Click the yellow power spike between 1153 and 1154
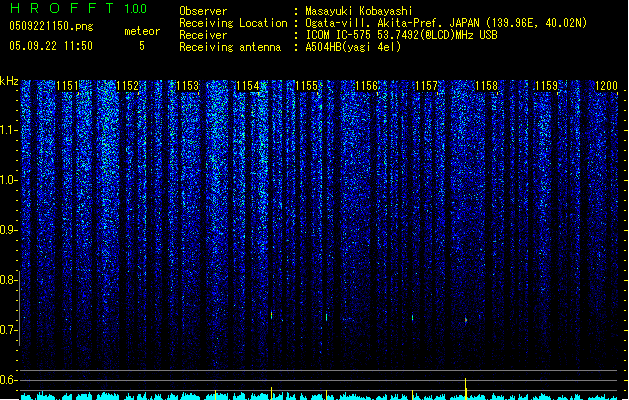Image resolution: width=629 pixels, height=400 pixels. (215, 394)
